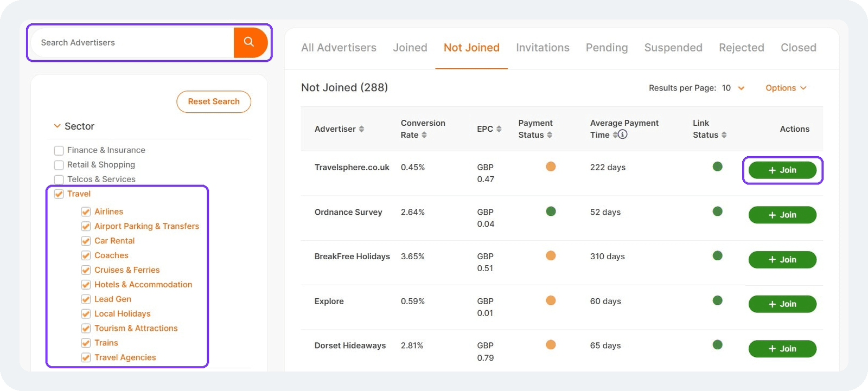Join the BreakFree Holidays advertiser

(x=782, y=260)
